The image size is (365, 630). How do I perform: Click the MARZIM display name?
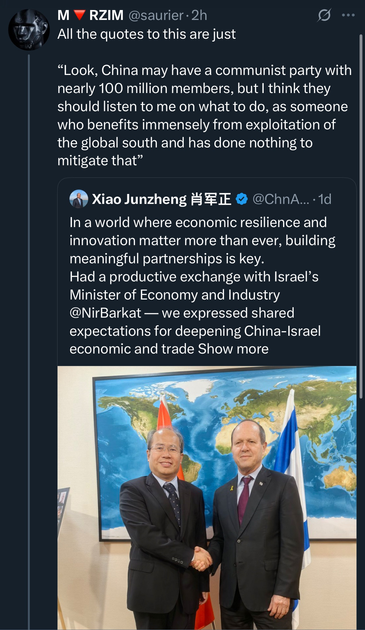pos(90,15)
